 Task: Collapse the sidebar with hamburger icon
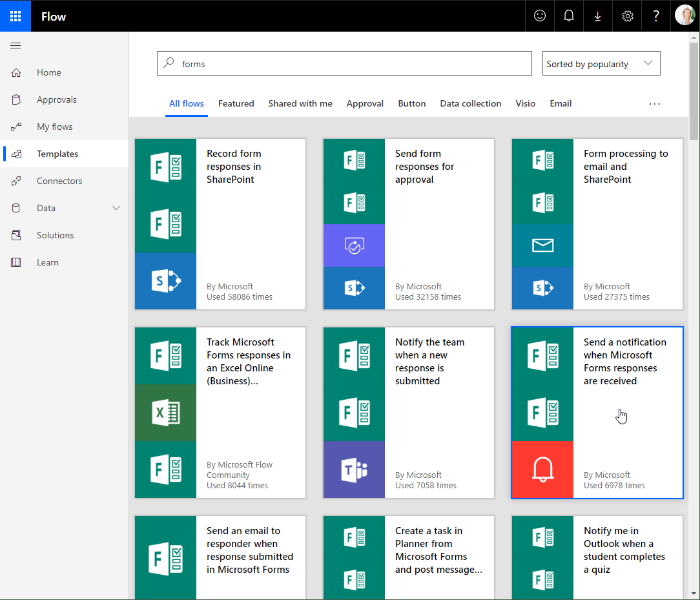click(16, 45)
